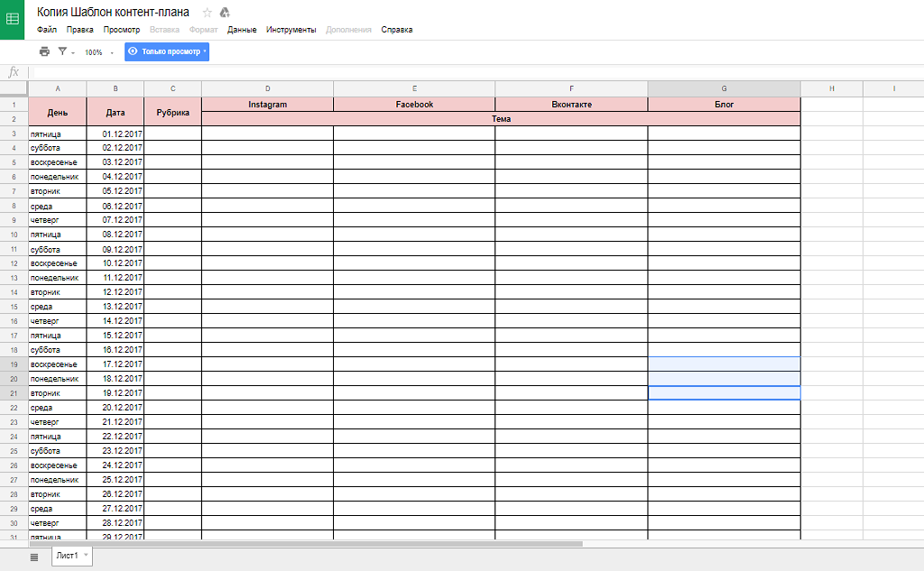Viewport: 924px width, 571px height.
Task: Click the fx formula icon
Action: click(x=14, y=72)
